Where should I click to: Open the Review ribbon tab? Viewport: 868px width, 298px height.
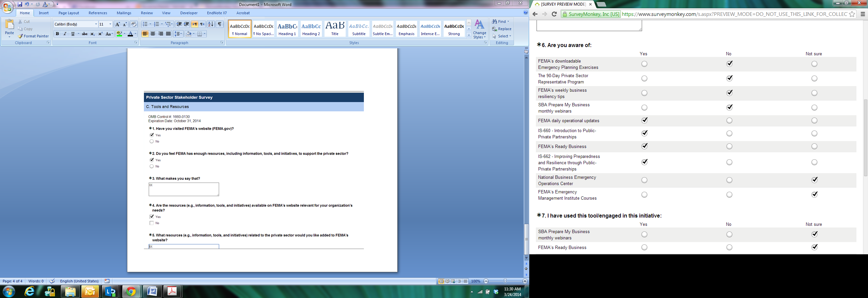(x=147, y=13)
